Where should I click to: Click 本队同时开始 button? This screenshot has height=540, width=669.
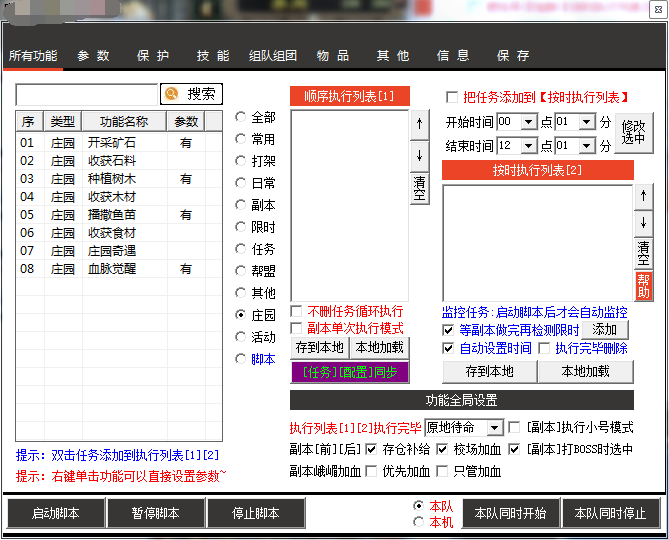pyautogui.click(x=510, y=513)
